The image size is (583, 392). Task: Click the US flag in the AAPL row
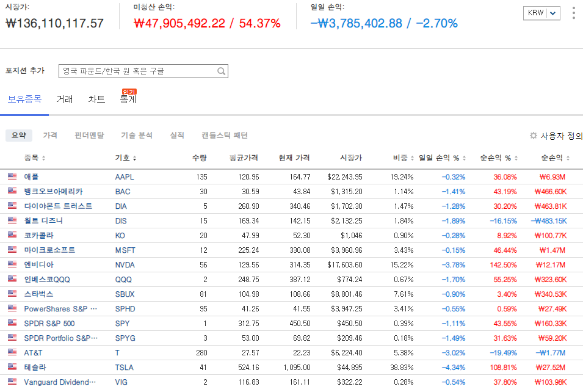(x=12, y=176)
